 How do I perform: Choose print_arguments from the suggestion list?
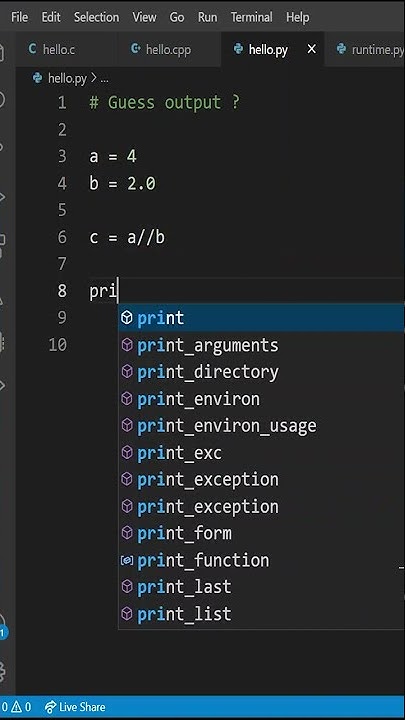(x=261, y=345)
